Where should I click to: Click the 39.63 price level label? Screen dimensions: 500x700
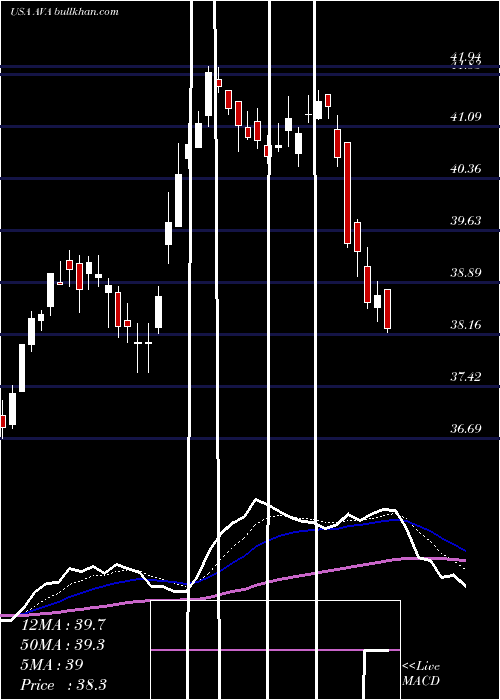pos(466,221)
